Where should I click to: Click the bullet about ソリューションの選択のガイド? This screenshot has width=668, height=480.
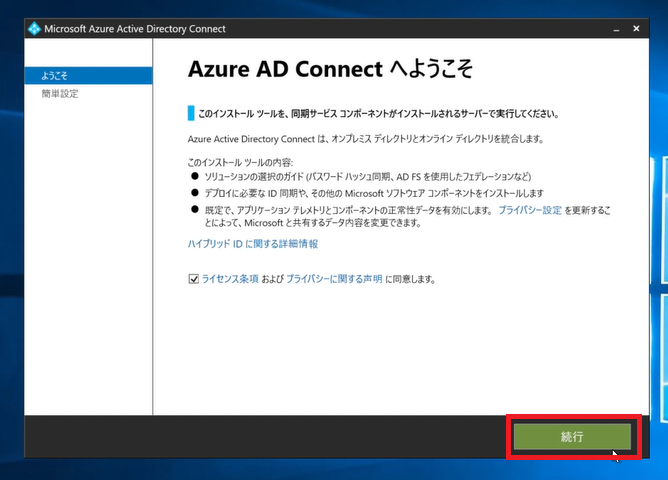pos(368,176)
